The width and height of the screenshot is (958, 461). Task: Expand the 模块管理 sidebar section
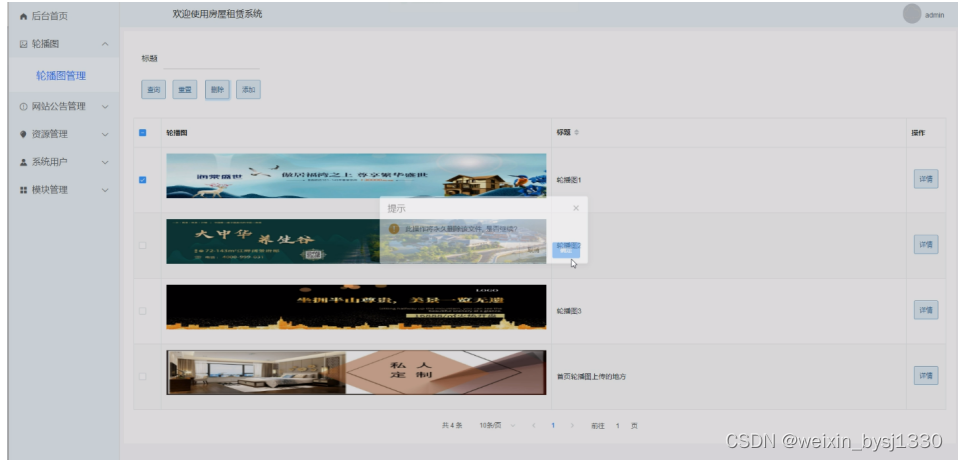click(64, 190)
